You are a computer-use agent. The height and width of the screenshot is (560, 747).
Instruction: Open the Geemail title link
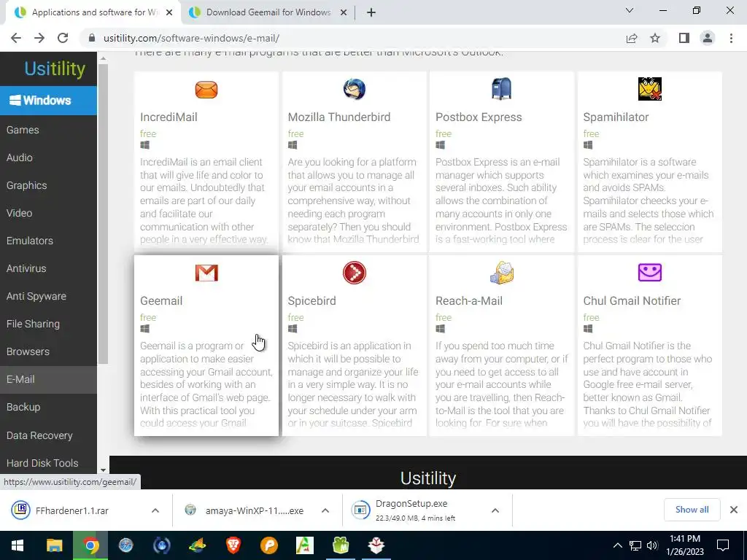161,301
